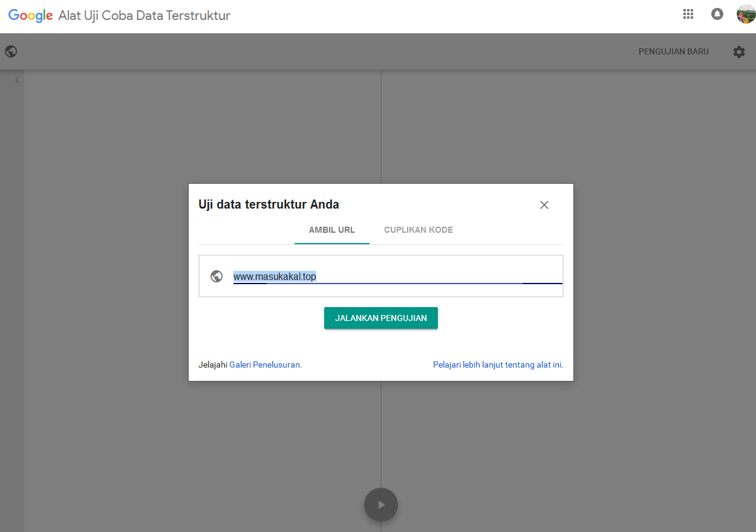Open the settings gear icon

(739, 52)
